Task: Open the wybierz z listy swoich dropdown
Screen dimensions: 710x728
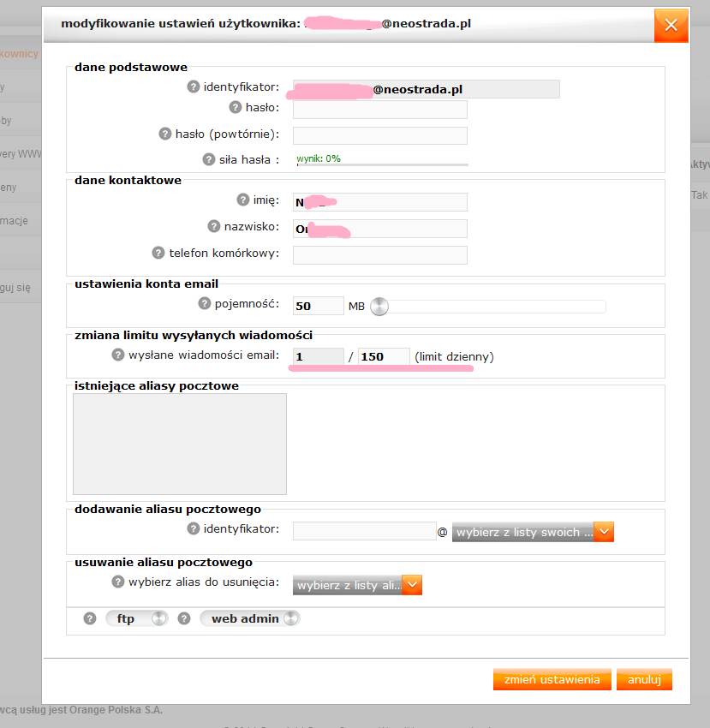Action: coord(524,531)
